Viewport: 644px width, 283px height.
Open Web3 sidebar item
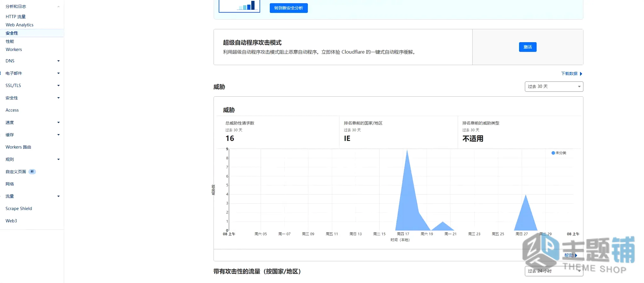click(11, 221)
